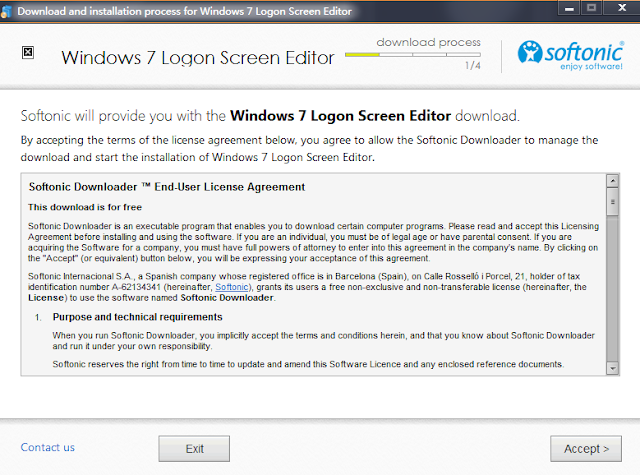Viewport: 640px width, 475px height.
Task: Minimize the installer window
Action: (x=569, y=8)
